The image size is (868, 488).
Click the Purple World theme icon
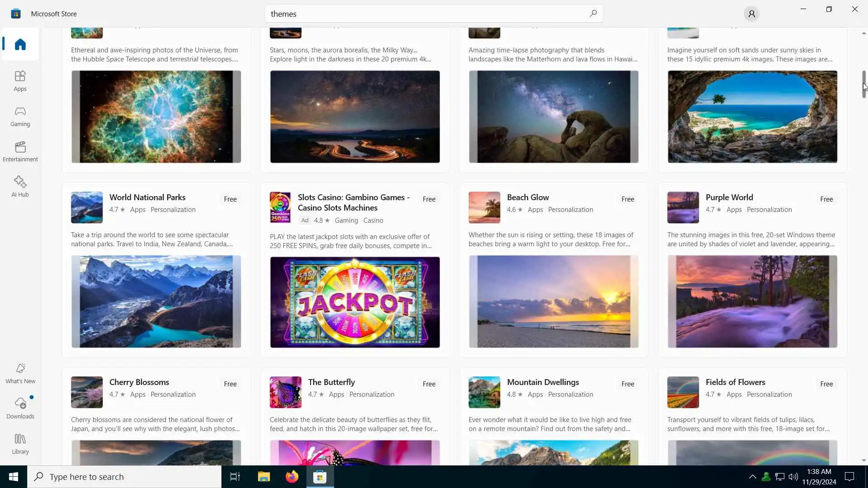(x=683, y=207)
